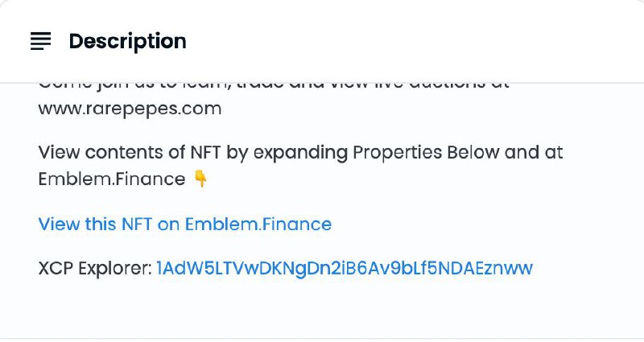Click the partially hidden text line under header
Viewport: 644px width, 342px height.
point(274,86)
